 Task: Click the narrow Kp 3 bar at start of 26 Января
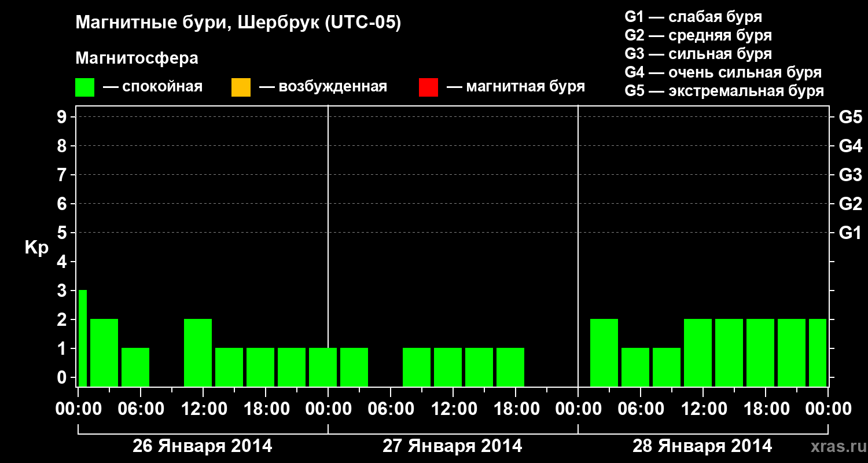(x=83, y=338)
